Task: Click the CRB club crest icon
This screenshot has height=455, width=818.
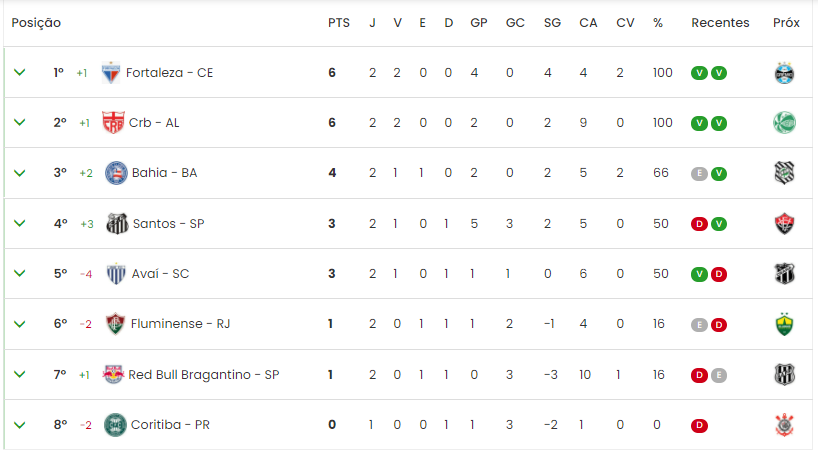Action: pos(113,123)
